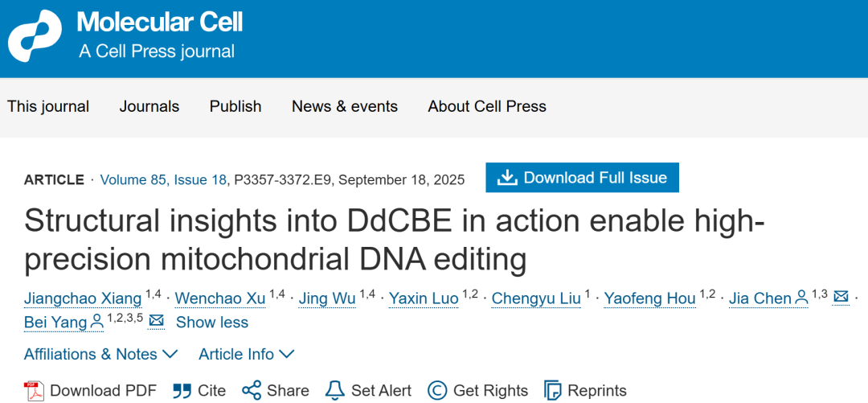The height and width of the screenshot is (403, 868).
Task: Expand the Article Info section
Action: (246, 354)
